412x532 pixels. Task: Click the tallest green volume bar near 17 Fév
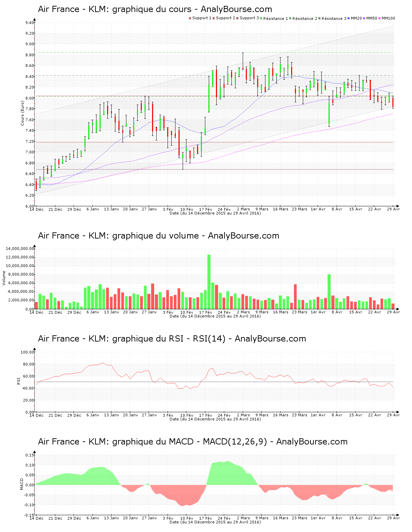[209, 282]
